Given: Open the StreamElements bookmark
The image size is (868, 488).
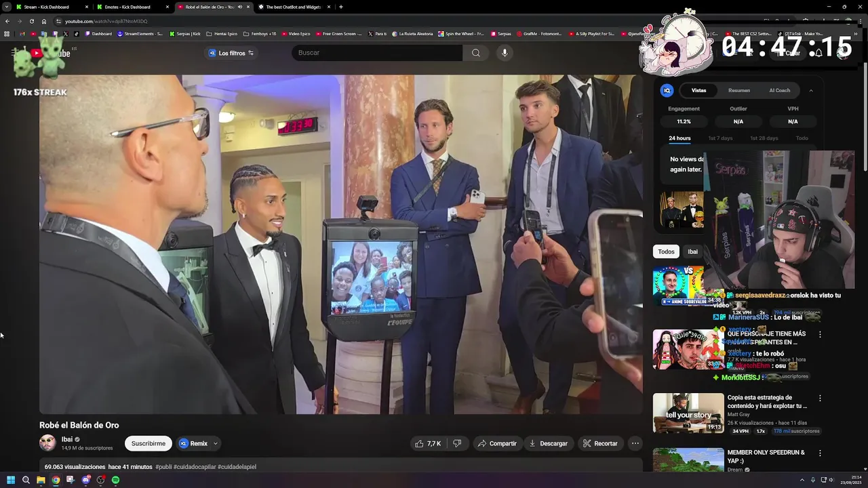Looking at the screenshot, I should [140, 33].
